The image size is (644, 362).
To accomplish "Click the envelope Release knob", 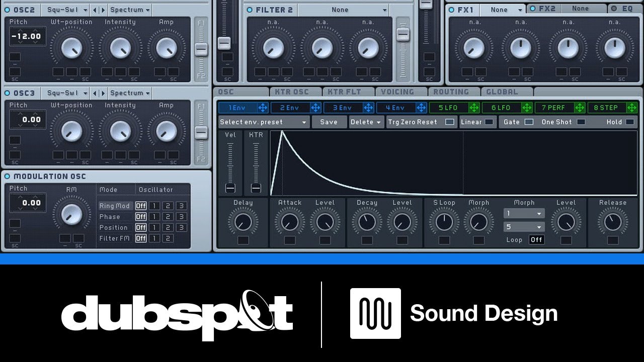I will (613, 222).
